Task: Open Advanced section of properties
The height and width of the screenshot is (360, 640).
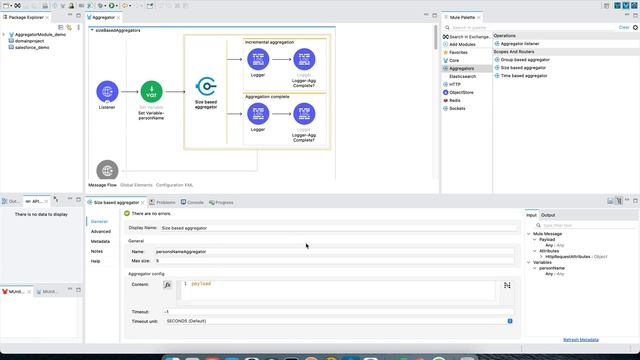Action: click(x=101, y=231)
